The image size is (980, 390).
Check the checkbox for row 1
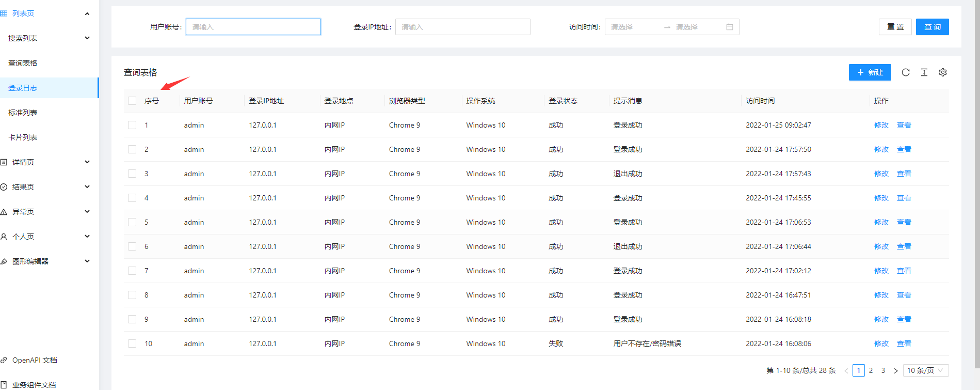pos(132,125)
